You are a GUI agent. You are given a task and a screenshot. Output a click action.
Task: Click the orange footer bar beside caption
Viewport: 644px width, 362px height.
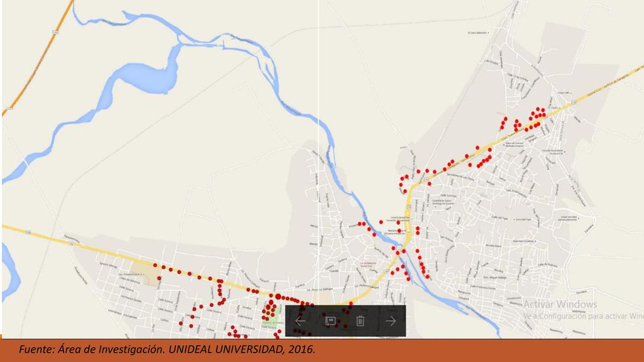coord(477,350)
